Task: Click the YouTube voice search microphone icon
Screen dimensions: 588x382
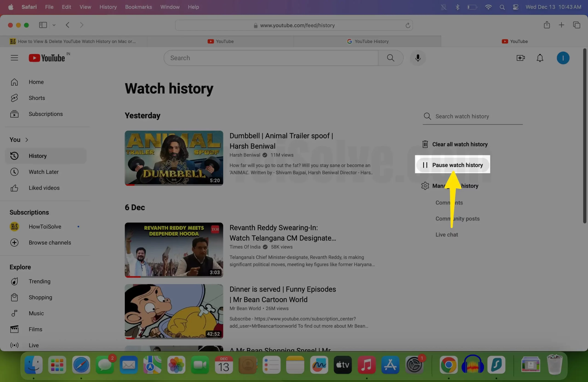Action: pyautogui.click(x=418, y=58)
